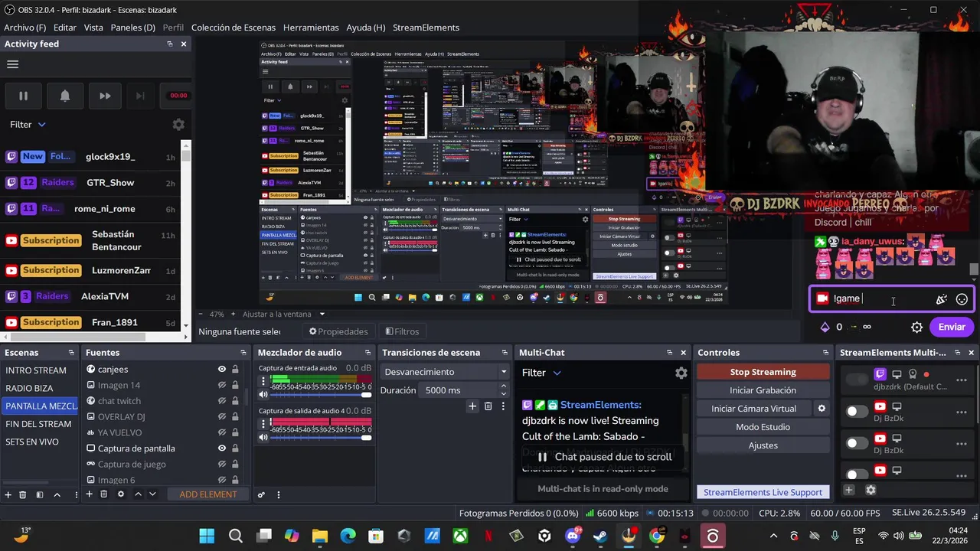Add a scene transition with plus icon
The width and height of the screenshot is (980, 551).
(472, 406)
